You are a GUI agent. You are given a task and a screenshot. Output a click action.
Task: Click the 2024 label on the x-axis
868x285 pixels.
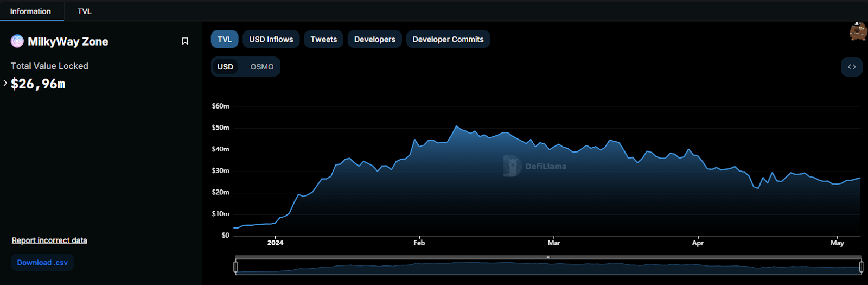pyautogui.click(x=275, y=243)
